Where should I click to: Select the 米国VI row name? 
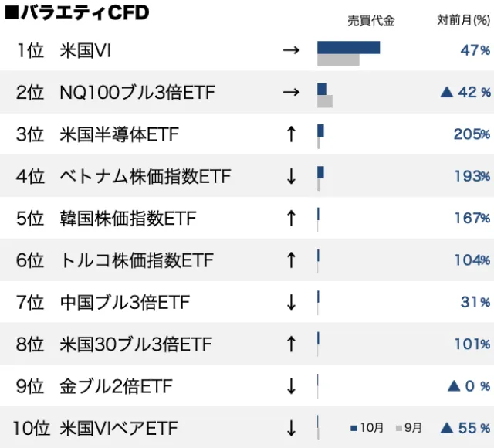(x=86, y=51)
